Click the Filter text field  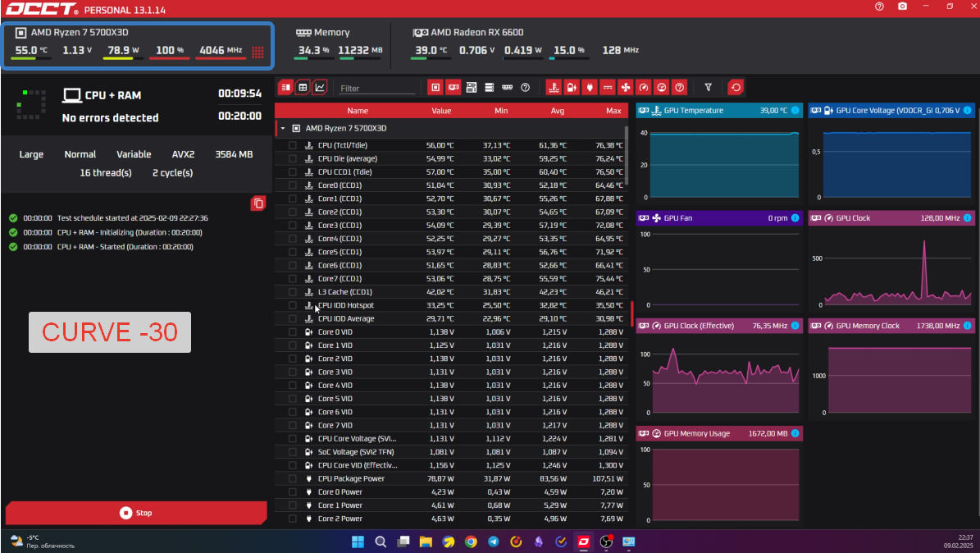coord(377,89)
